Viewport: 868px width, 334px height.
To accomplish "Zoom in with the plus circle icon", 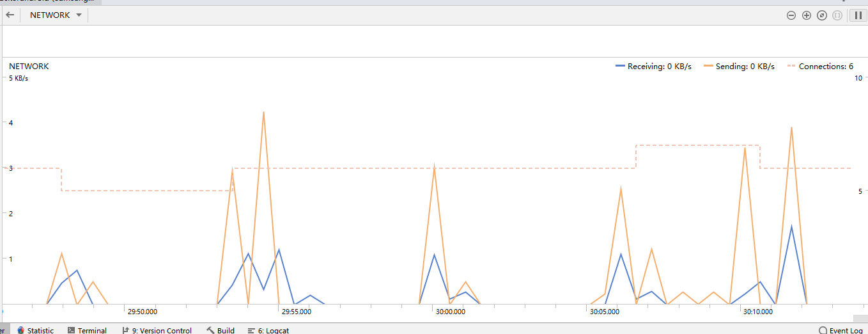I will (807, 15).
